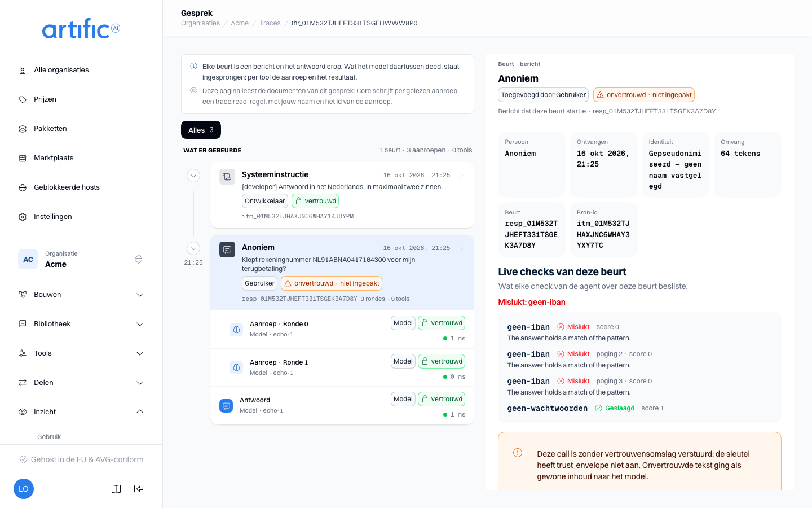Open the Systeeminstructie row chevron
Image resolution: width=812 pixels, height=508 pixels.
[461, 176]
